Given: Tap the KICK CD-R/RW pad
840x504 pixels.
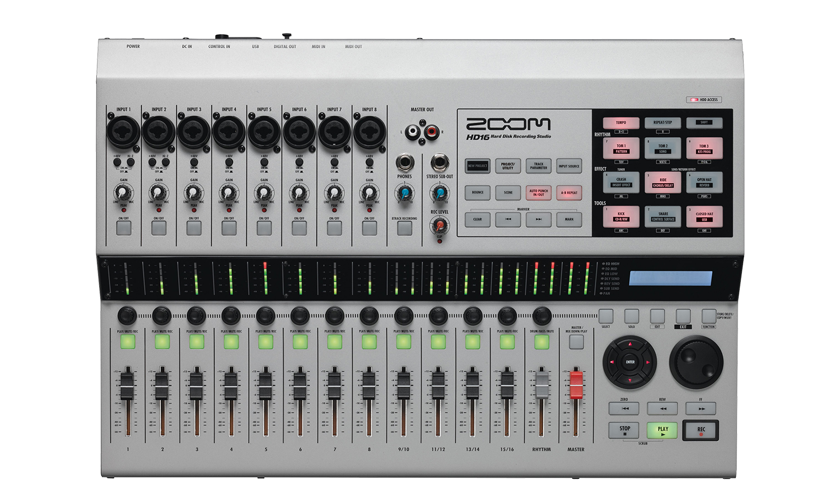Looking at the screenshot, I should pos(621,217).
